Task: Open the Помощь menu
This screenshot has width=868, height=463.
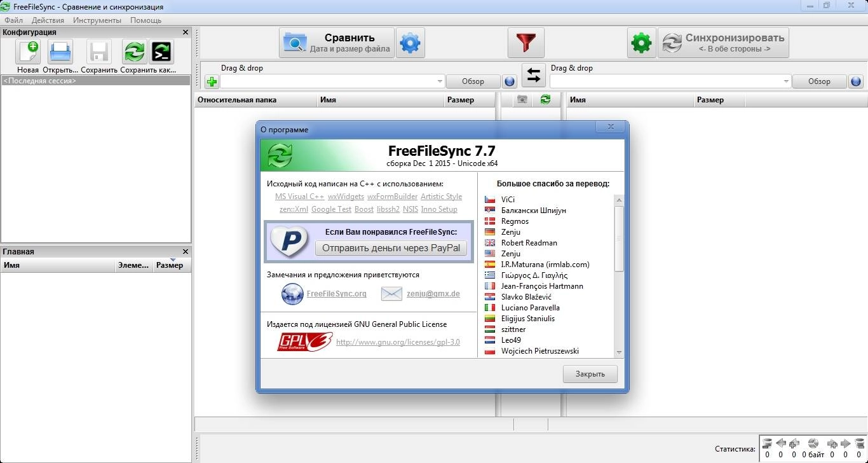Action: (x=146, y=20)
